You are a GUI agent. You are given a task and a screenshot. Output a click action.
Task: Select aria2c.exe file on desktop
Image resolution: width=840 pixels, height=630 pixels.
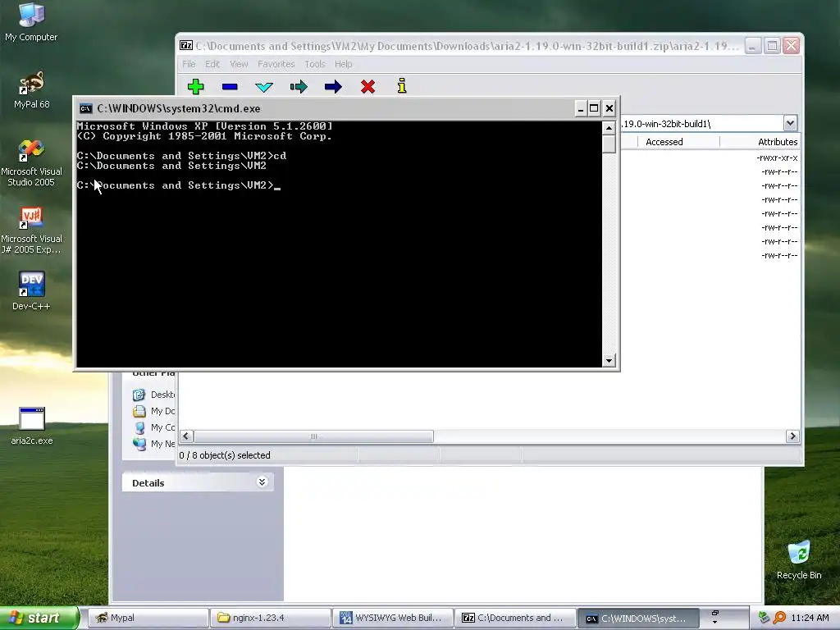32,427
